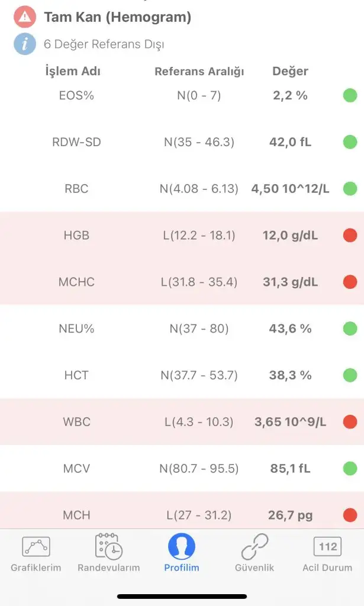Tap green status dot for EOS%
This screenshot has height=606, width=364.
tap(350, 95)
